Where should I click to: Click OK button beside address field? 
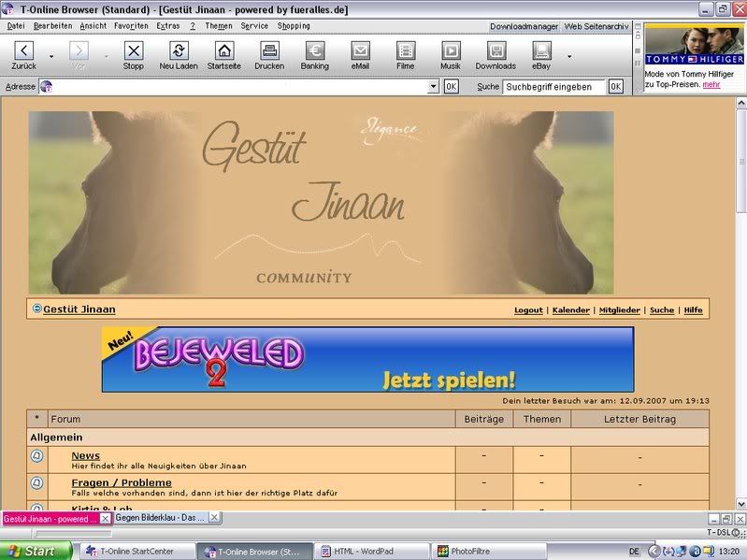pyautogui.click(x=452, y=87)
